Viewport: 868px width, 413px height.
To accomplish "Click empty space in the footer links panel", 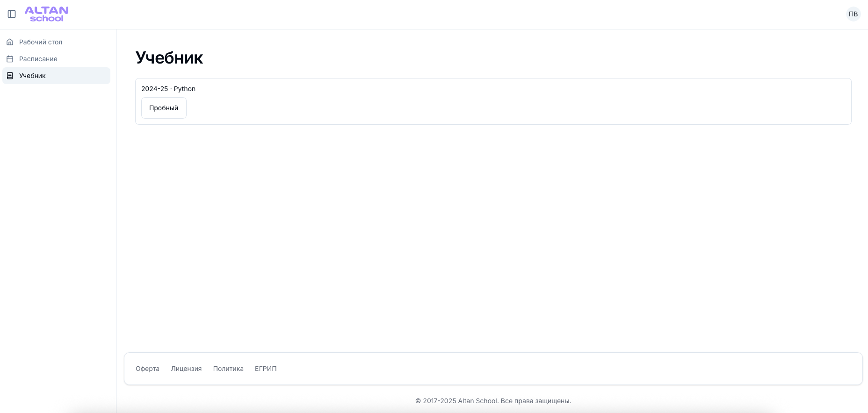I will pyautogui.click(x=561, y=369).
